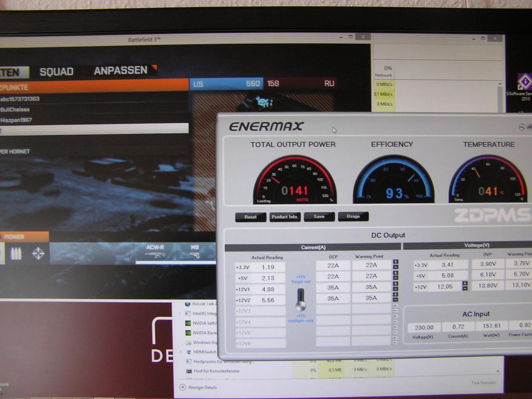Click the Temperature gauge showing 041

coord(488,179)
